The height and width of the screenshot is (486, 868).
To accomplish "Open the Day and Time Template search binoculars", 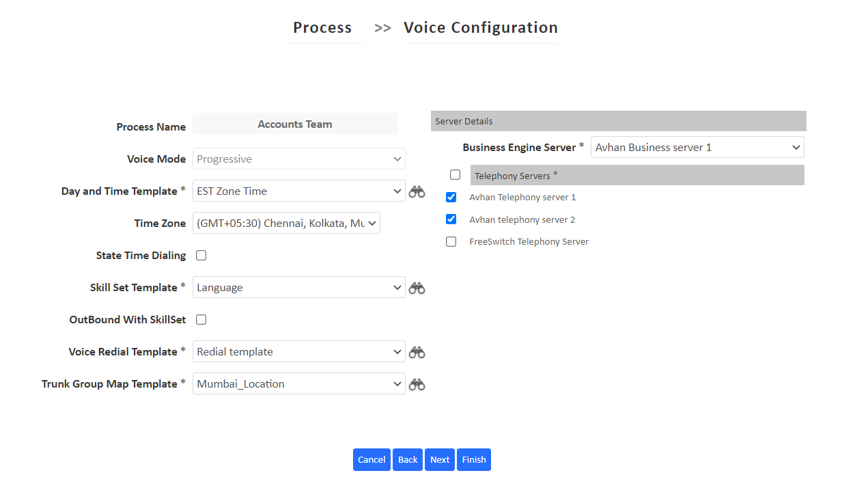I will point(417,191).
